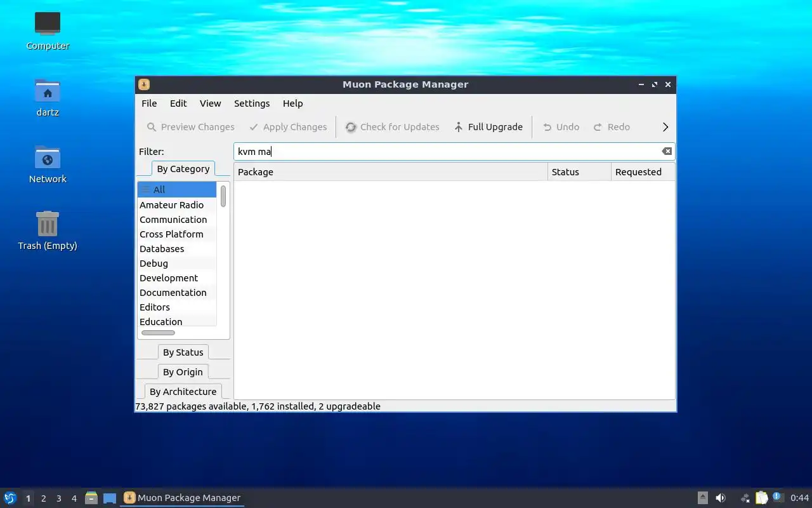
Task: Open the View menu
Action: pyautogui.click(x=210, y=104)
